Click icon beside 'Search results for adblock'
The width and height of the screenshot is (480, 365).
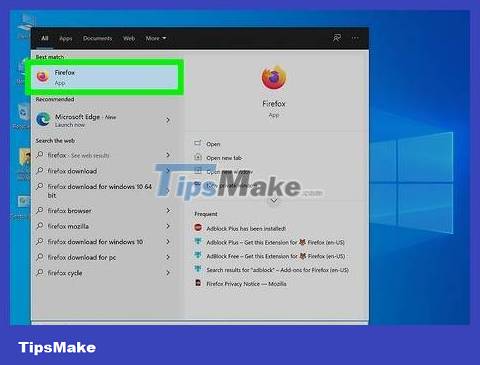click(x=198, y=269)
